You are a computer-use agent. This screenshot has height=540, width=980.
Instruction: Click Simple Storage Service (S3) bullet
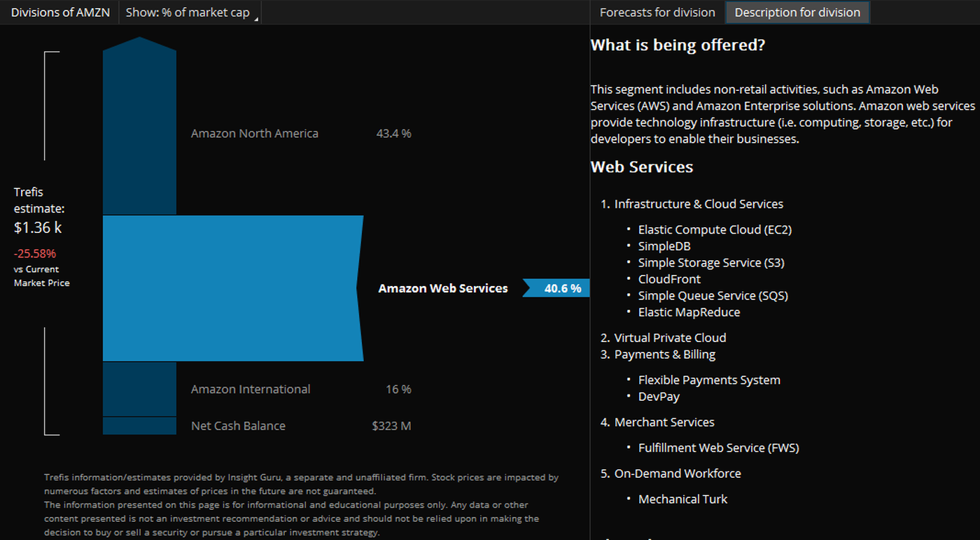tap(711, 263)
